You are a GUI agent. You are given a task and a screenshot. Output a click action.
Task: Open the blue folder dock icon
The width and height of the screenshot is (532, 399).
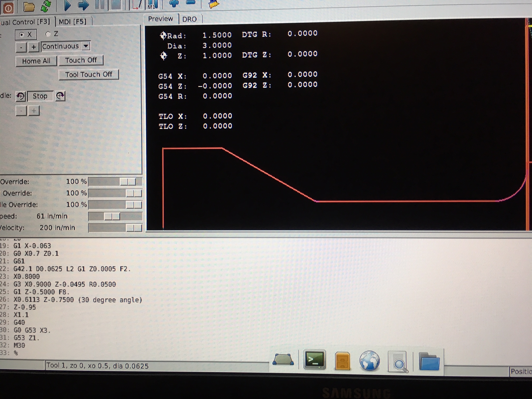[x=429, y=361]
